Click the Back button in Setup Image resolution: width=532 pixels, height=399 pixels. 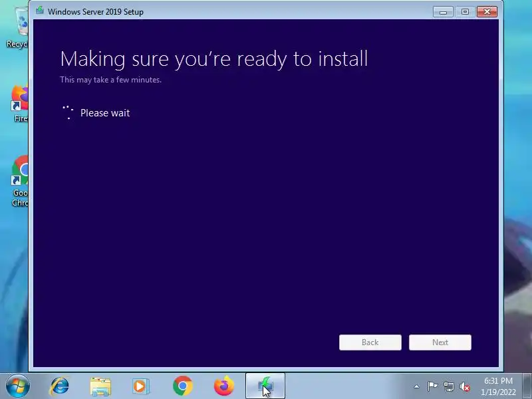coord(370,342)
